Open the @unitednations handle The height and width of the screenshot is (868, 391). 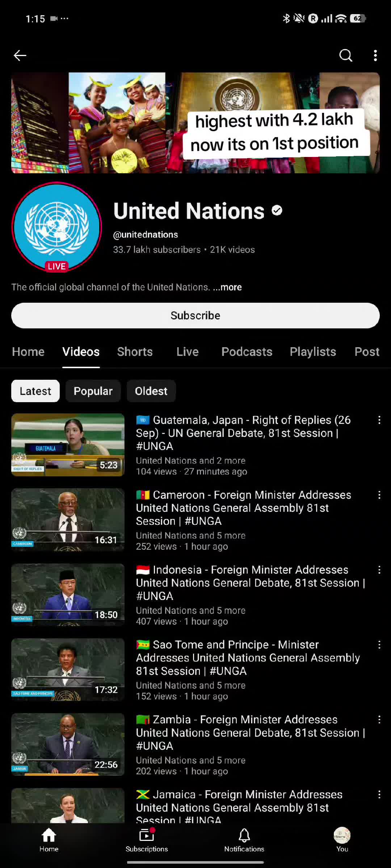[146, 235]
